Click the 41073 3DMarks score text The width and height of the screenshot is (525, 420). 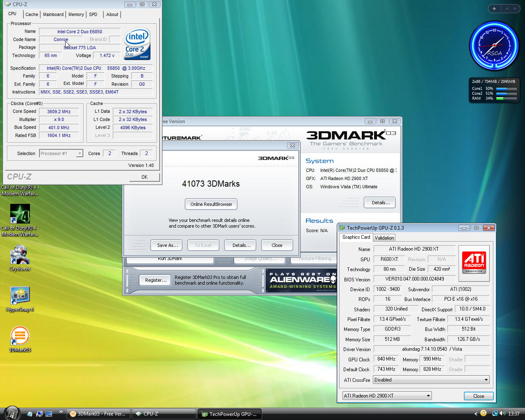pyautogui.click(x=211, y=184)
